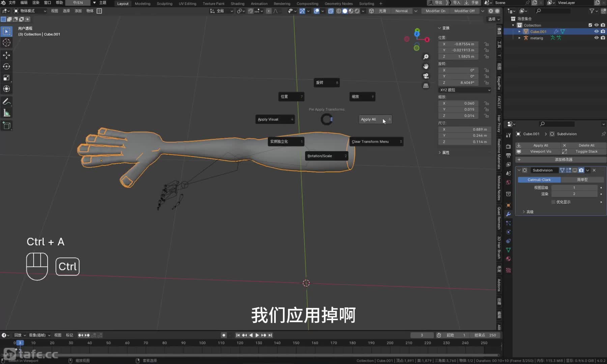The width and height of the screenshot is (607, 364).
Task: Toggle Subdivision modifier edit mode display
Action: click(x=569, y=170)
